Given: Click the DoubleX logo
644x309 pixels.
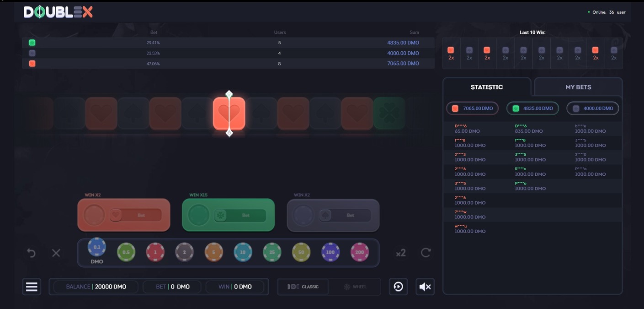Looking at the screenshot, I should 58,11.
